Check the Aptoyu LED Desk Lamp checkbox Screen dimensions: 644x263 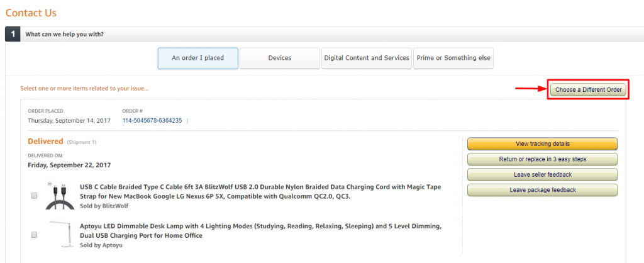34,234
